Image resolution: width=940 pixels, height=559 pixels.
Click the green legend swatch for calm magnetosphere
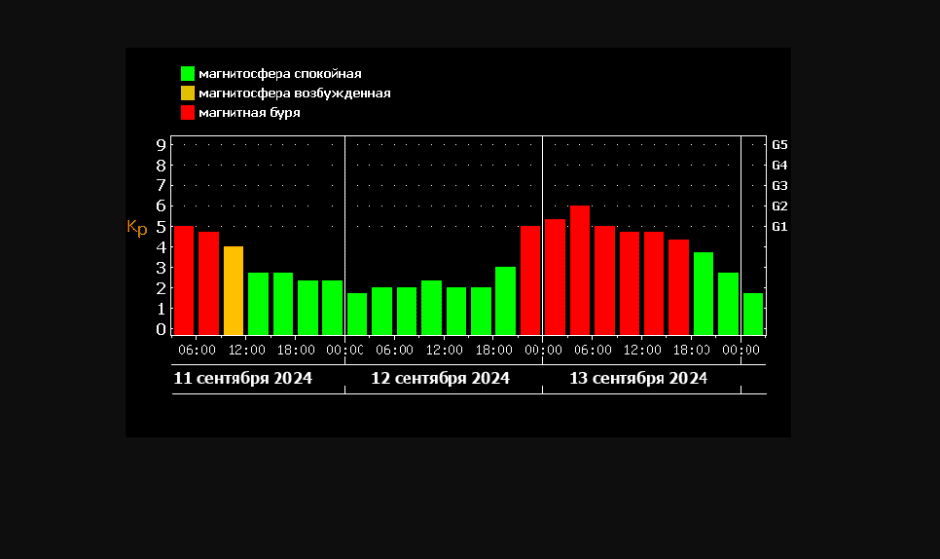coord(187,73)
